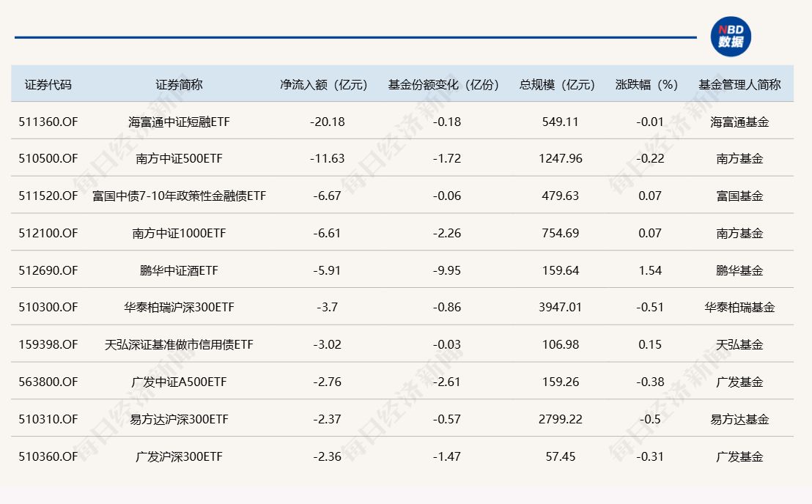Click security code 159398.OF
812x504 pixels.
click(x=48, y=344)
